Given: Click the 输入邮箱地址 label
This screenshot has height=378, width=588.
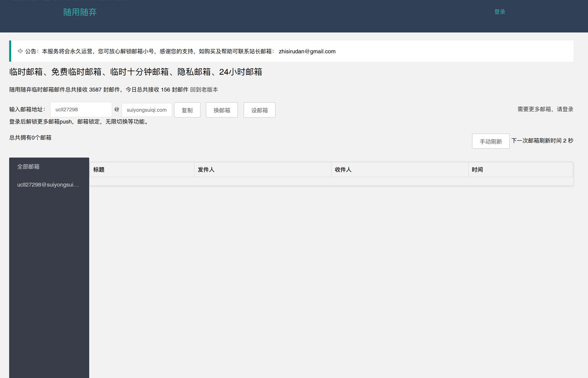Looking at the screenshot, I should (27, 110).
